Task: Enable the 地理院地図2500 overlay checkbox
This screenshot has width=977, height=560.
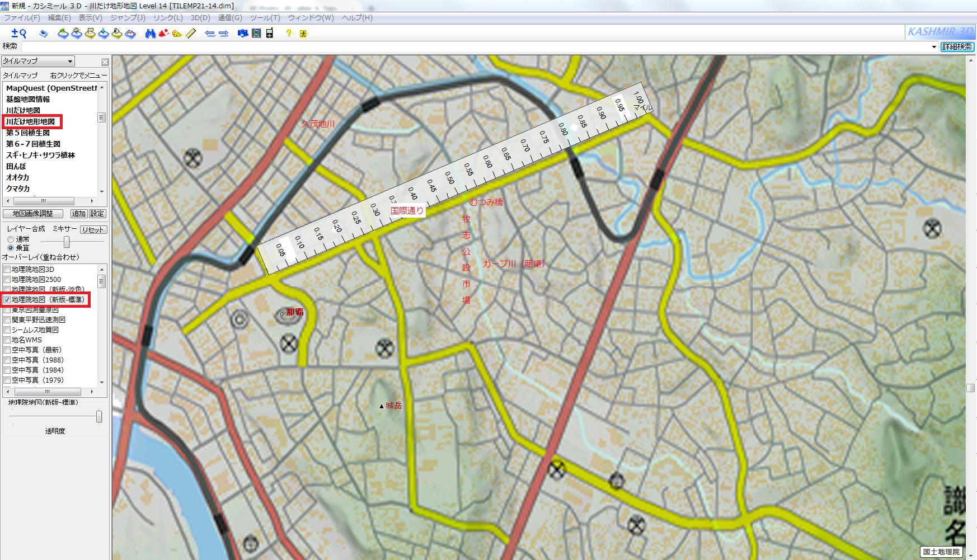Action: [7, 280]
